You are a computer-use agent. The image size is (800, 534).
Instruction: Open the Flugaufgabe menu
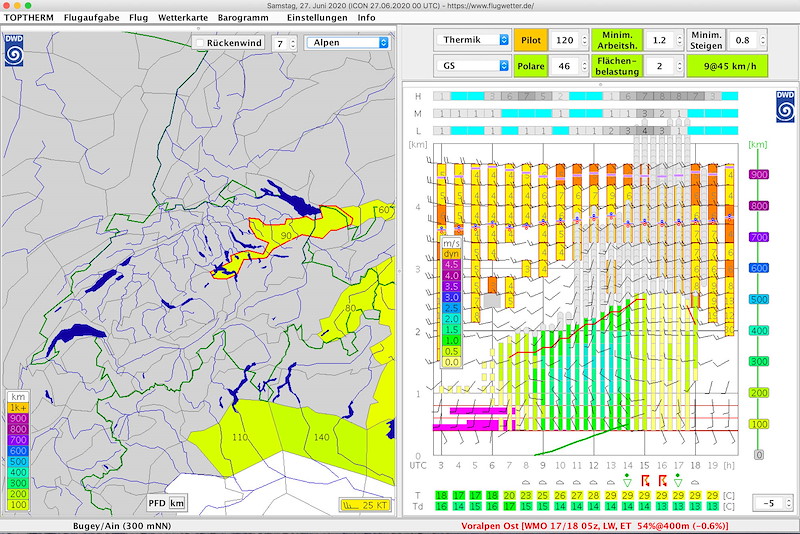[x=91, y=17]
